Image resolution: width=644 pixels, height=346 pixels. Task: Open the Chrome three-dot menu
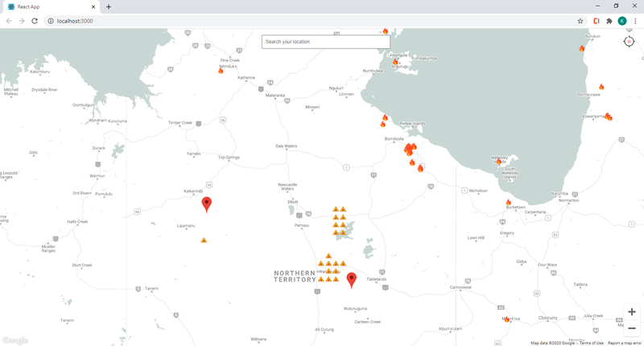click(x=635, y=20)
